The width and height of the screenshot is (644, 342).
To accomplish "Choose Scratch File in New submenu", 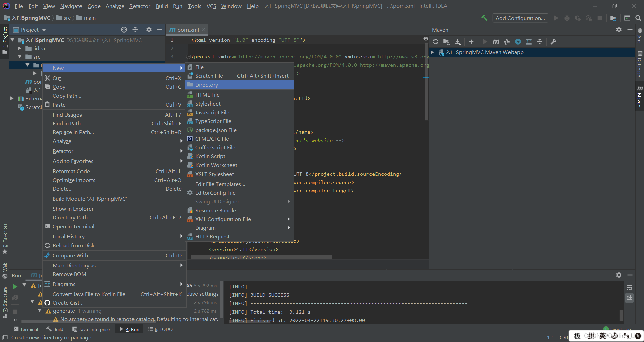I will coord(239,76).
